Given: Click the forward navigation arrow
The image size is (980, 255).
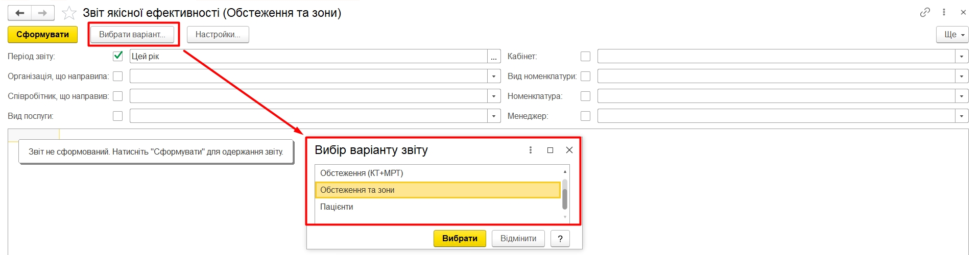Looking at the screenshot, I should (x=43, y=13).
